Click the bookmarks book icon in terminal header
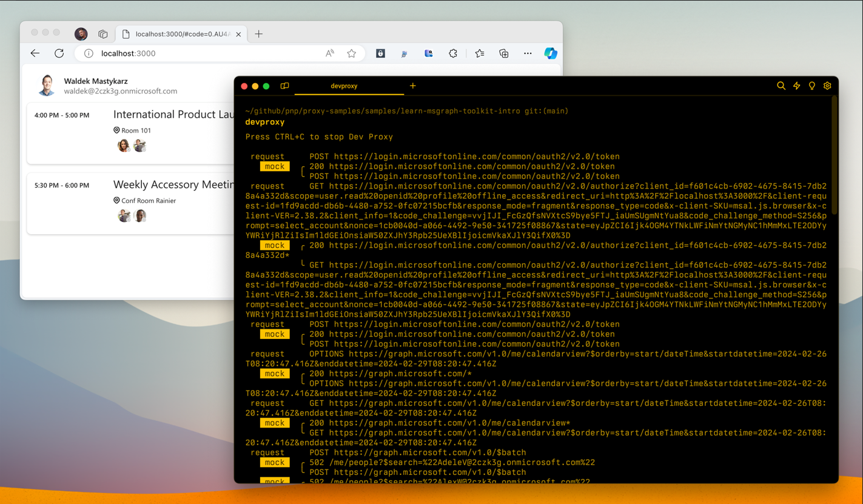863x504 pixels. coord(284,86)
